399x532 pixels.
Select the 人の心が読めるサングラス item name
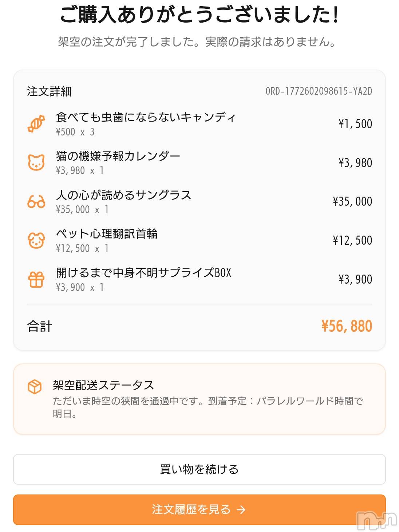tap(123, 195)
